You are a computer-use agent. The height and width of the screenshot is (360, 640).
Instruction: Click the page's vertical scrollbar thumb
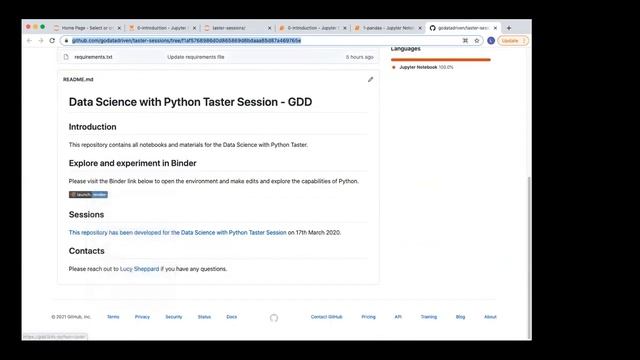[x=529, y=257]
